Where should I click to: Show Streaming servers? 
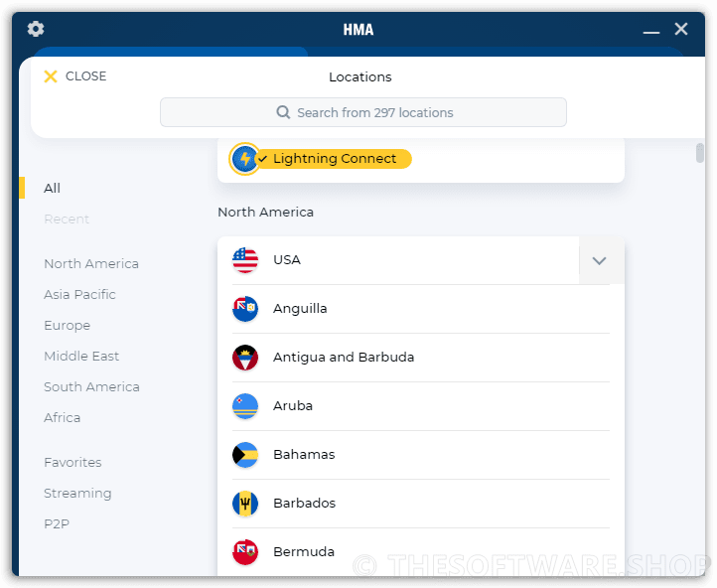click(77, 493)
